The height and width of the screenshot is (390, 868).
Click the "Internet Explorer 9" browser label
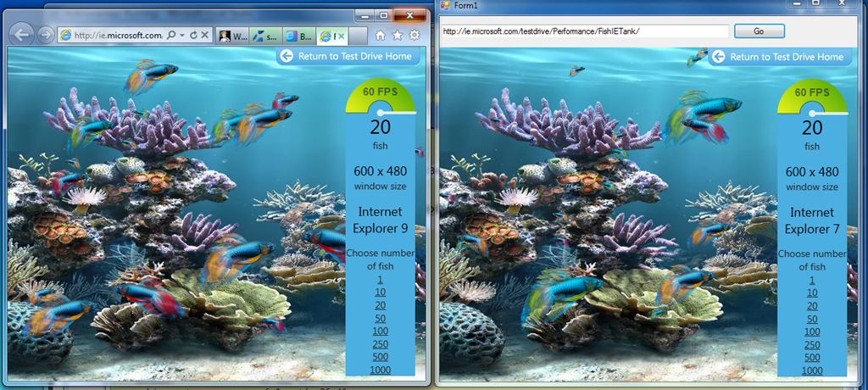[x=381, y=220]
